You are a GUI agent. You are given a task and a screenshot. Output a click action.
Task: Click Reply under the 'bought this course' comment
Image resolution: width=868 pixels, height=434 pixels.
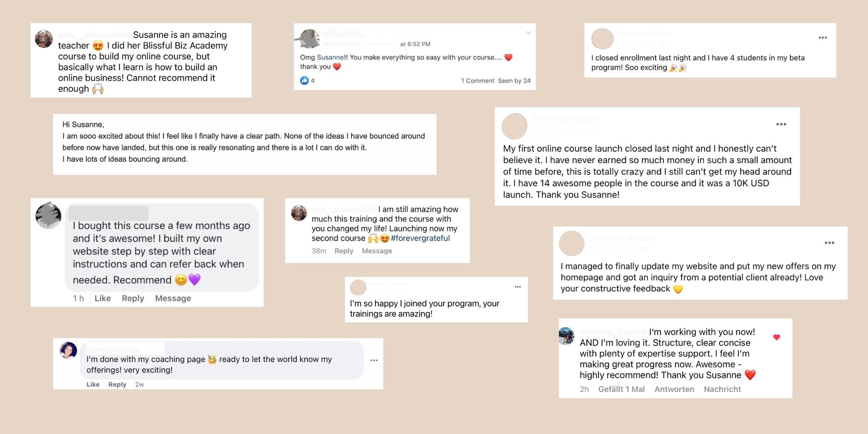[133, 298]
